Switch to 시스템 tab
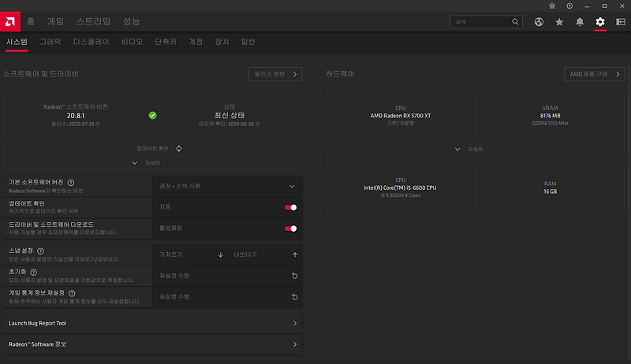 pos(17,42)
